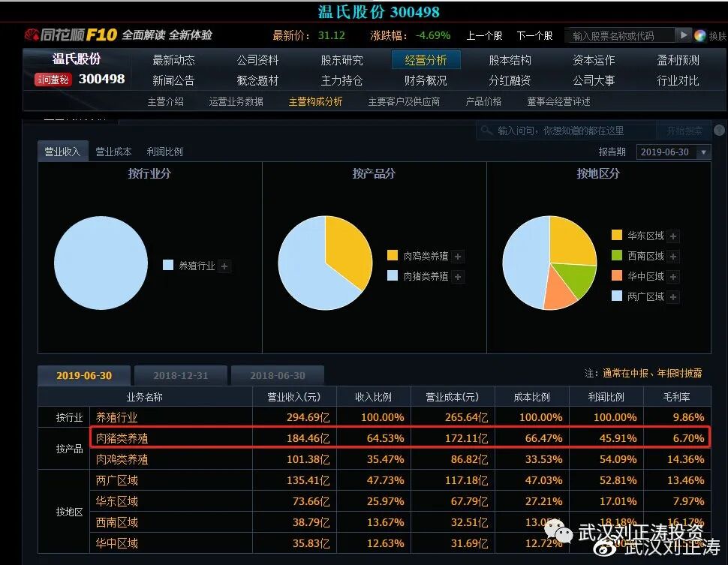The width and height of the screenshot is (728, 565).
Task: Open 行业对比 menu item
Action: pos(678,81)
